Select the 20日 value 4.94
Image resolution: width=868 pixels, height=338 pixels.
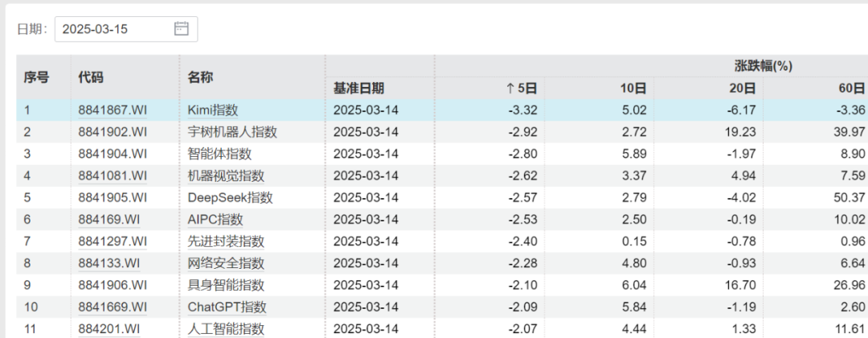coord(744,176)
